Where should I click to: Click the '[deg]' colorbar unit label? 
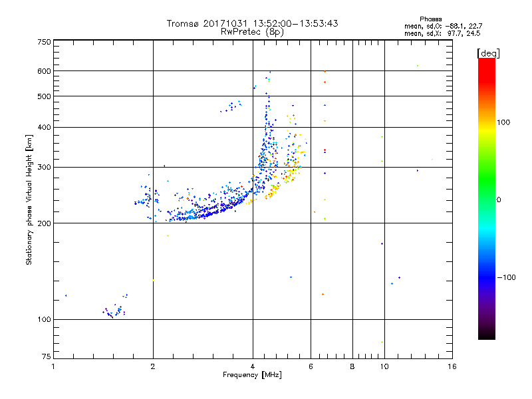488,53
